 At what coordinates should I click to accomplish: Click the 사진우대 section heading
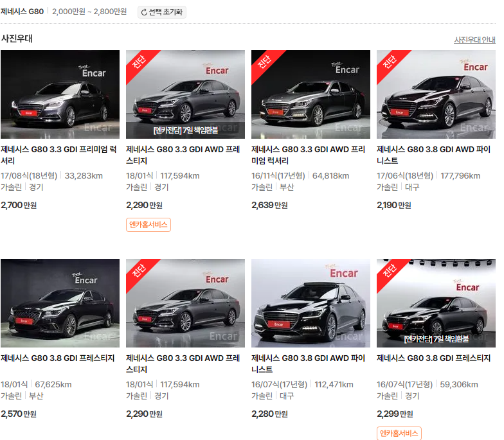(x=17, y=39)
